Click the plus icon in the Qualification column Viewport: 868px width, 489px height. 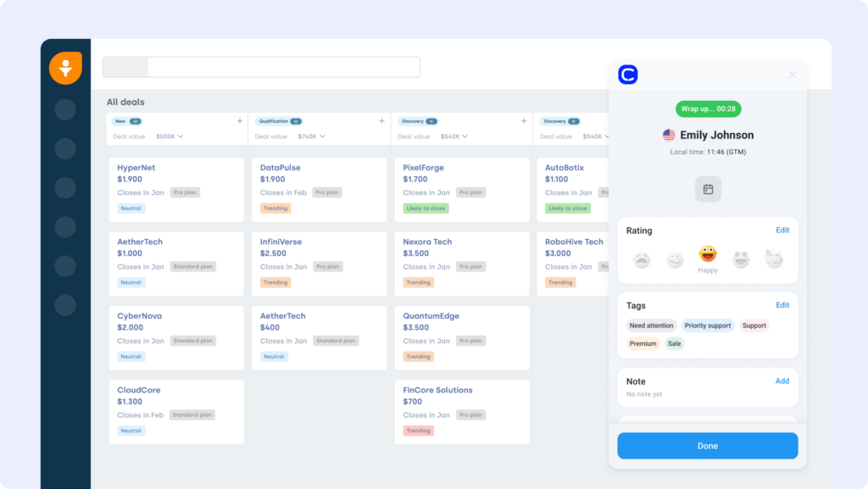382,120
